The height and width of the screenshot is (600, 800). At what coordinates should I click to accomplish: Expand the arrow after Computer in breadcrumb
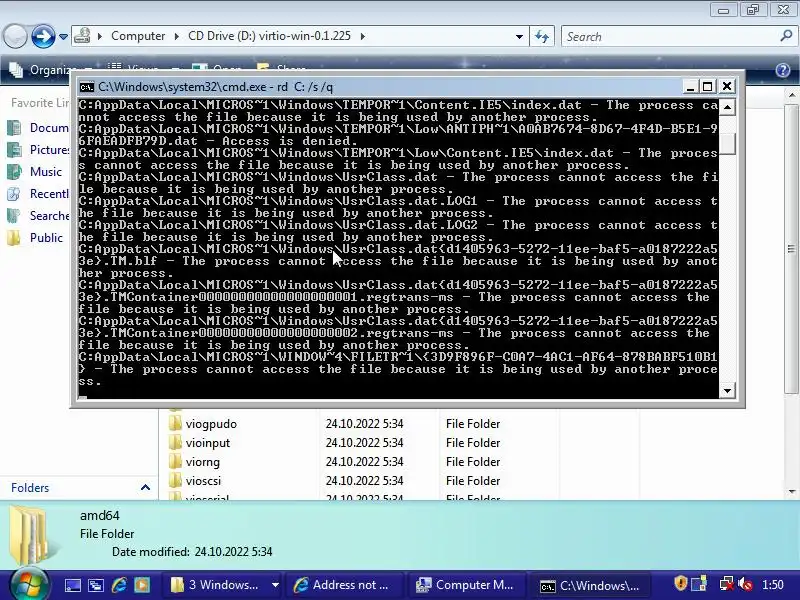[177, 36]
